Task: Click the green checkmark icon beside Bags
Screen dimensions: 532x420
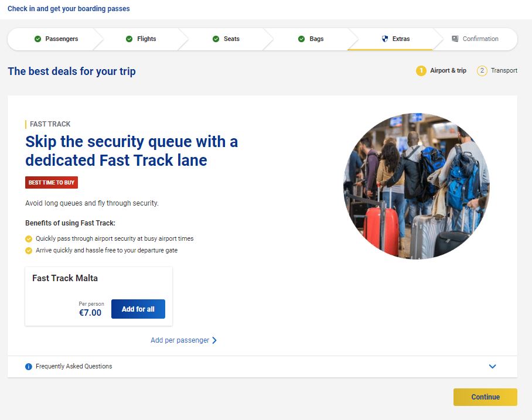Action: [301, 39]
